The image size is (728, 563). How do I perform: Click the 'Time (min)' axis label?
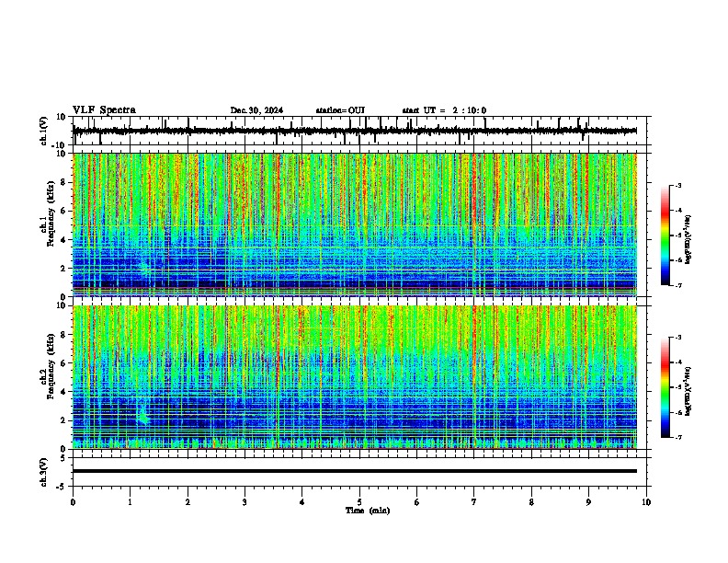(368, 511)
